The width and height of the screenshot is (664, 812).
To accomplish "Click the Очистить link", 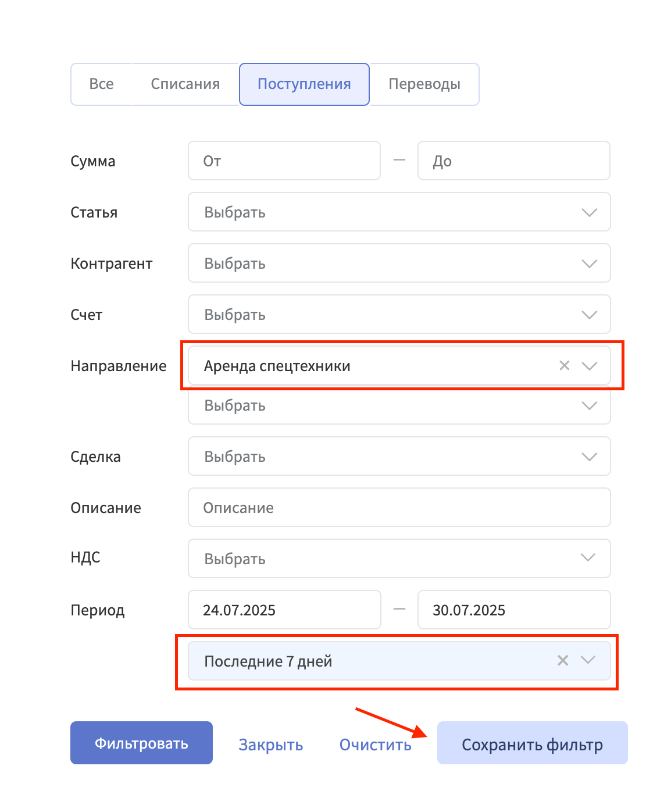I will point(376,745).
